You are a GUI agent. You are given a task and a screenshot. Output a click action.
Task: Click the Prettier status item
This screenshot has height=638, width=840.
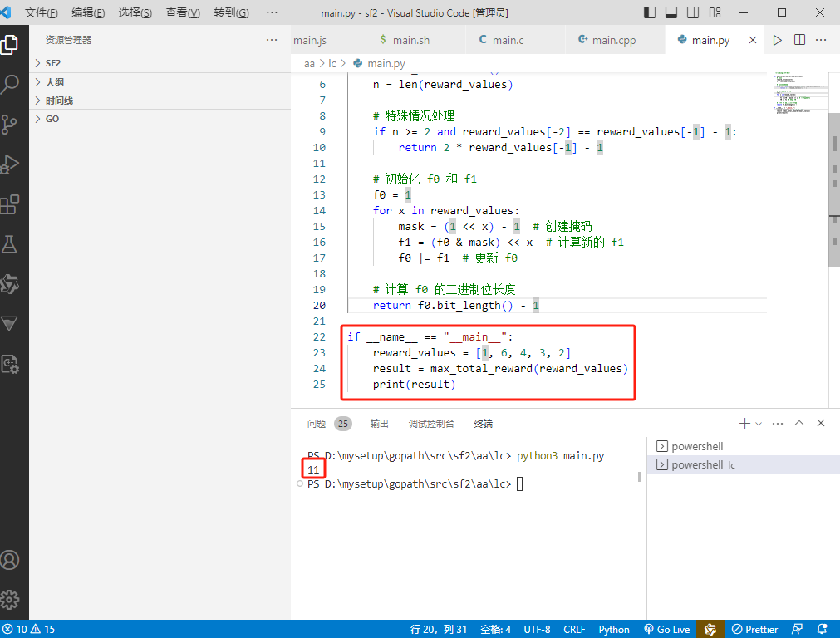tap(754, 629)
